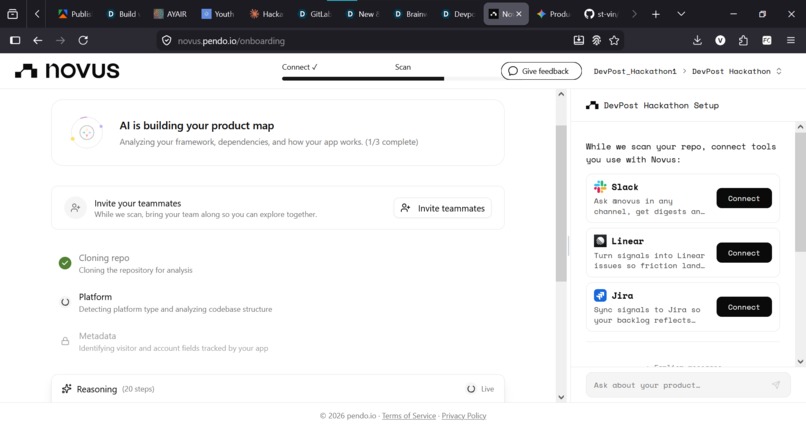Open a new browser tab

click(655, 14)
